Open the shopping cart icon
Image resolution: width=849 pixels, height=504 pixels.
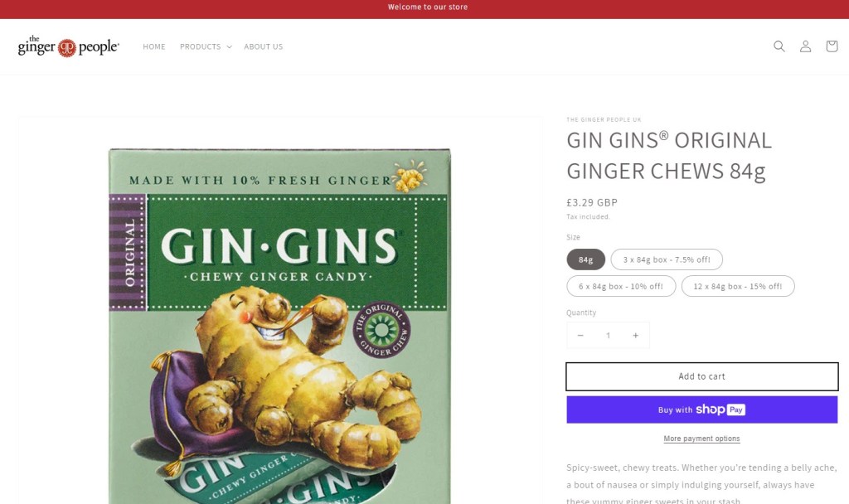coord(832,46)
